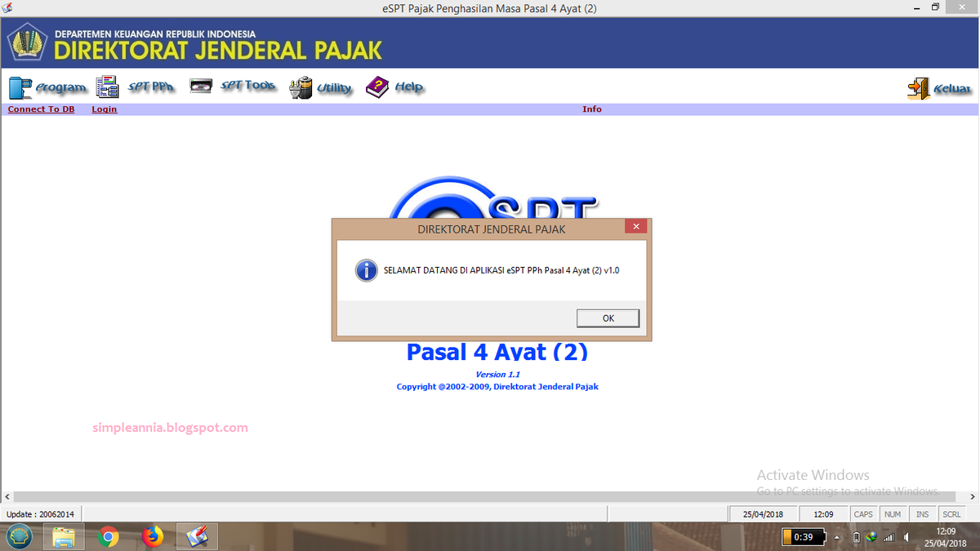Image resolution: width=980 pixels, height=551 pixels.
Task: Click the Keluar word label
Action: coord(952,89)
